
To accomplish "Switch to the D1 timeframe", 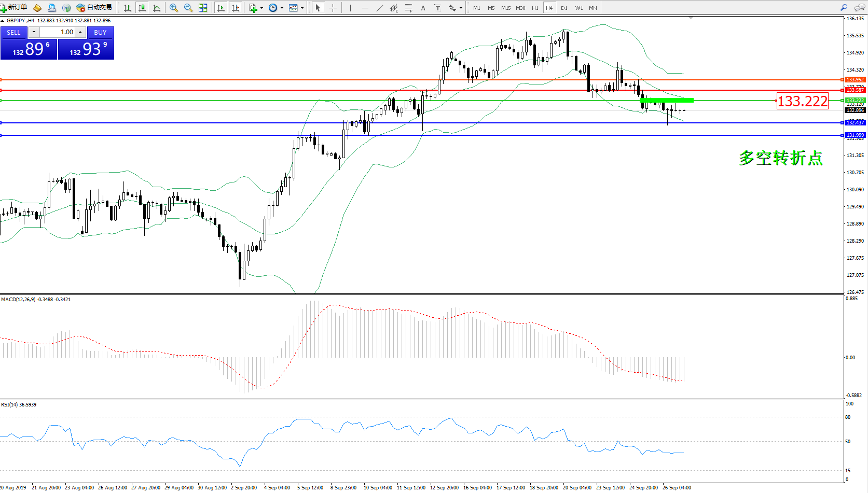I will pos(564,8).
